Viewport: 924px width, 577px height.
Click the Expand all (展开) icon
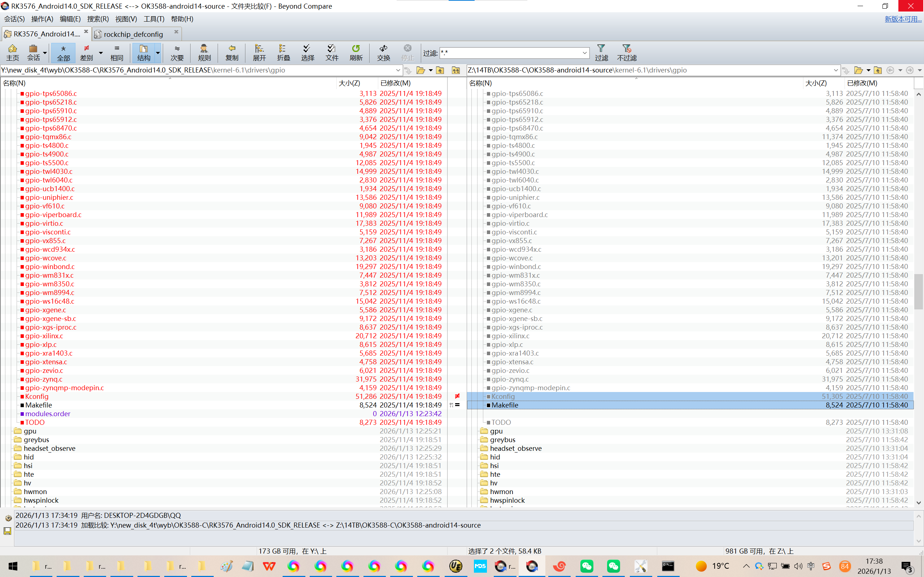[x=259, y=52]
